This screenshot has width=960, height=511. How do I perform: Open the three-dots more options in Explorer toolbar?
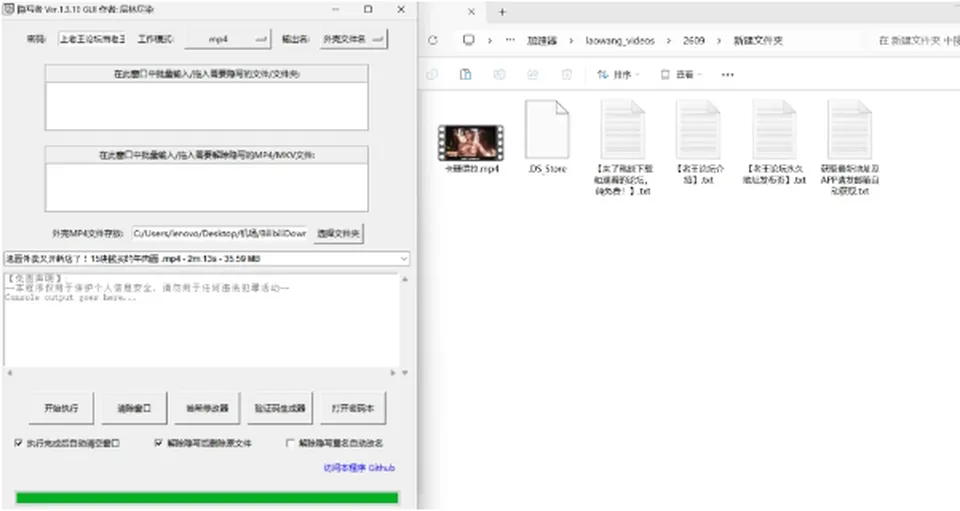coord(727,75)
